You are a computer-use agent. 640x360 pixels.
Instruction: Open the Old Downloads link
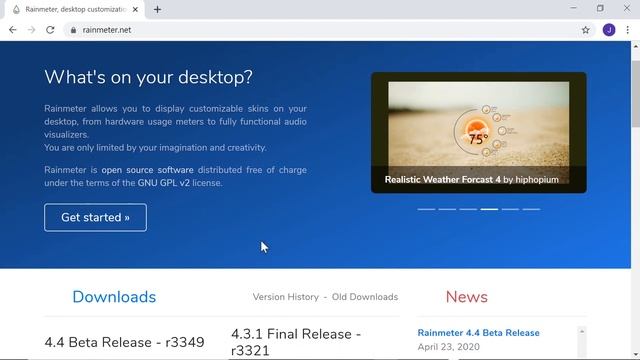click(x=365, y=297)
